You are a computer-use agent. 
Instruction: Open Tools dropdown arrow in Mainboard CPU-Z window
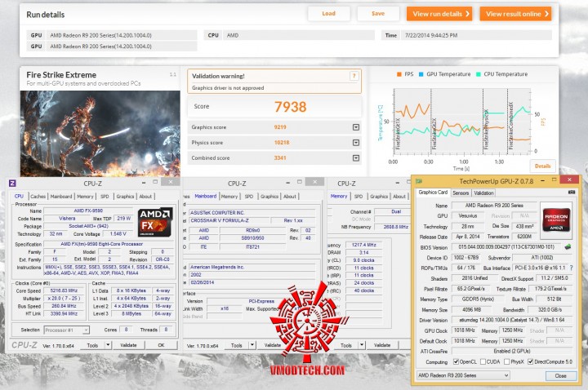252,345
